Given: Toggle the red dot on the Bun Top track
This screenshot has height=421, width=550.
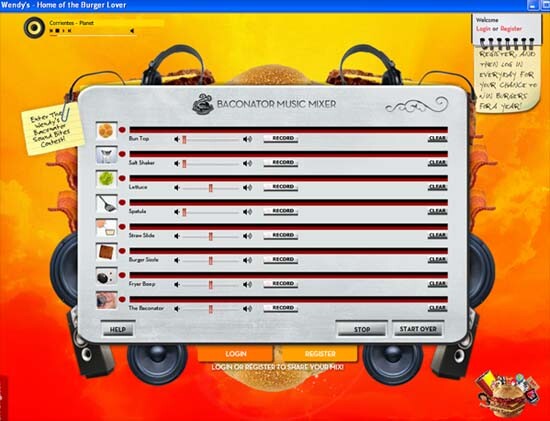Looking at the screenshot, I should point(122,130).
